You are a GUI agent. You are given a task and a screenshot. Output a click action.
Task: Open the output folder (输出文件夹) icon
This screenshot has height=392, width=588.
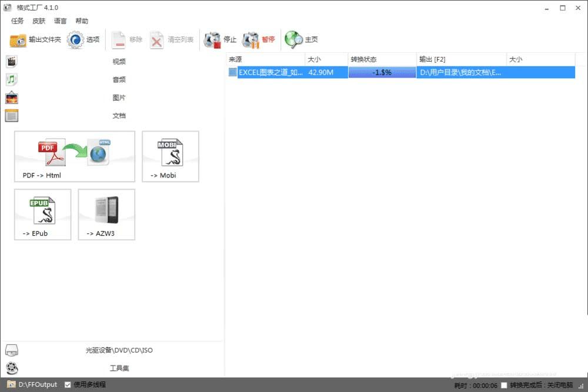tap(18, 40)
